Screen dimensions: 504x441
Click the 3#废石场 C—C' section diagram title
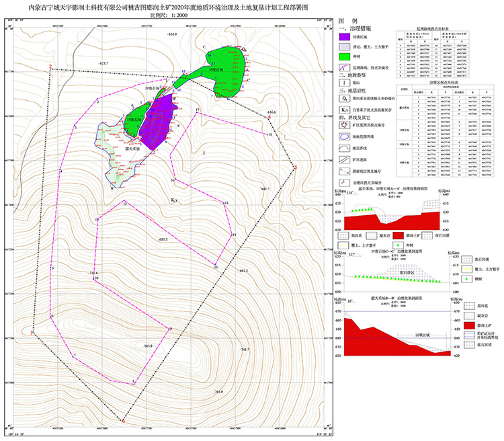point(396,251)
